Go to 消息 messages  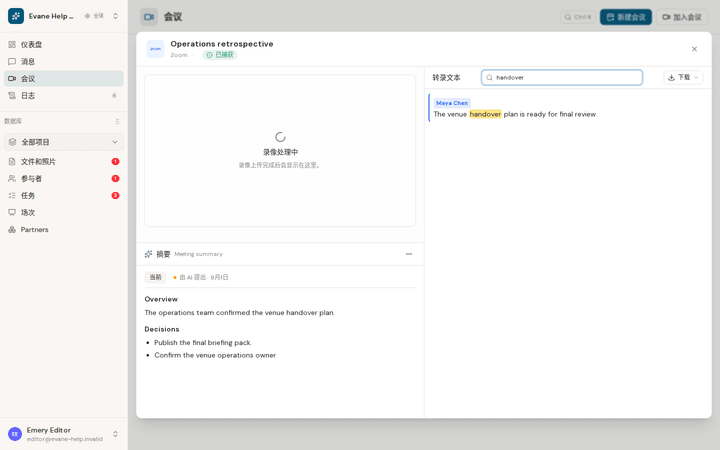(x=64, y=62)
